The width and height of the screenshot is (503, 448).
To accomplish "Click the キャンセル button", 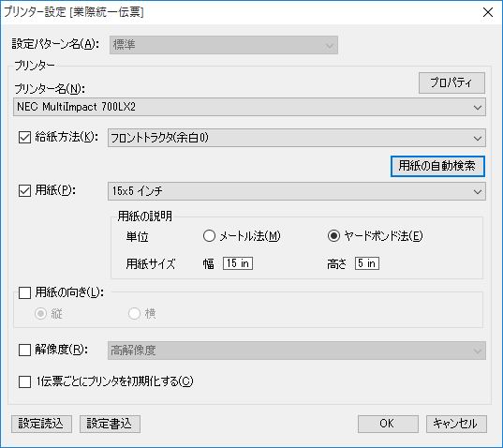I will tap(456, 424).
